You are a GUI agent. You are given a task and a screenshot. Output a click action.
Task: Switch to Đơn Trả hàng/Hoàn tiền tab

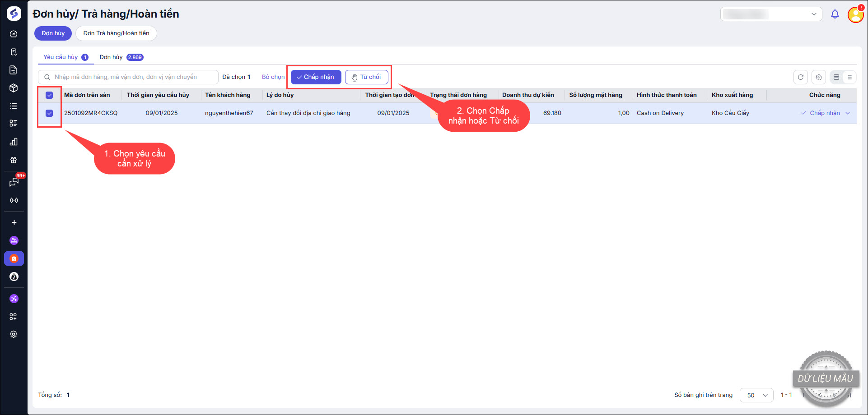116,33
